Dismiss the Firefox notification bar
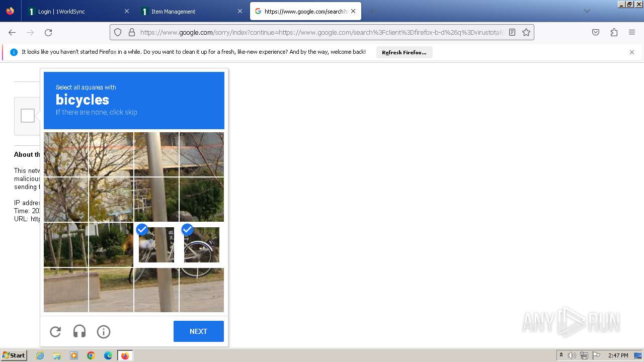The width and height of the screenshot is (644, 362). point(632,52)
